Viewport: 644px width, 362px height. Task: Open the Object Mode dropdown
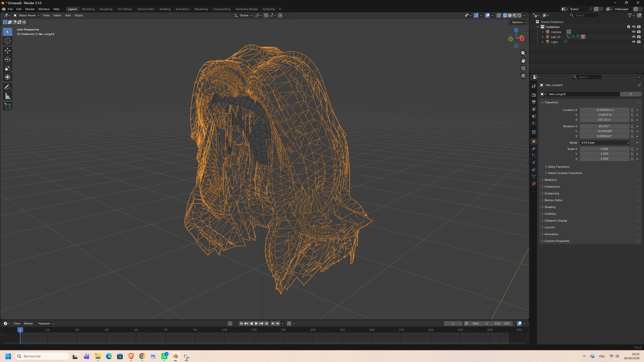click(x=26, y=15)
